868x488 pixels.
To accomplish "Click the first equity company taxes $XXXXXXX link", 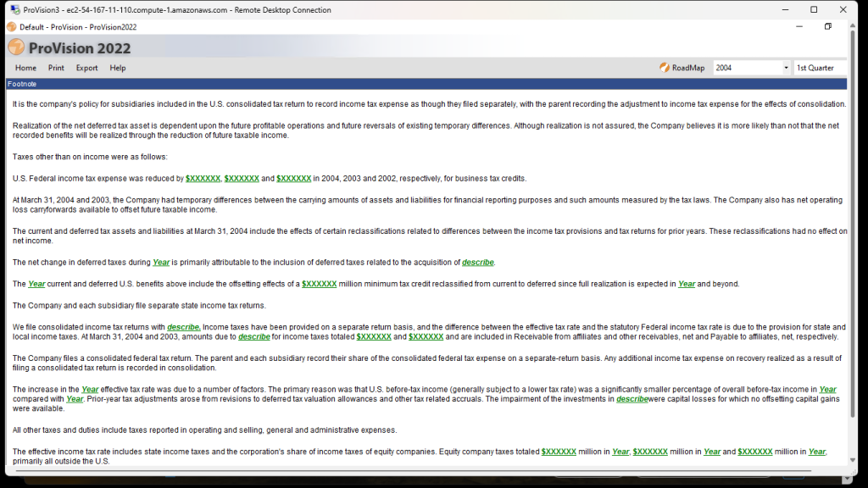I will [x=559, y=452].
